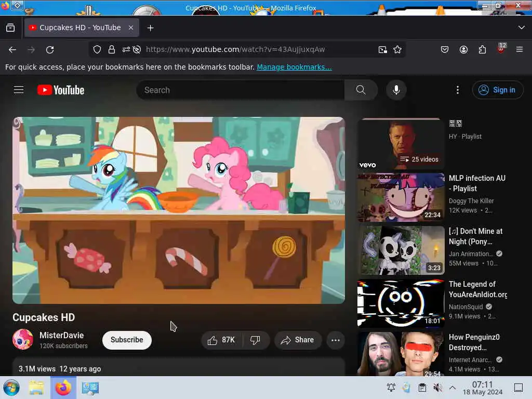Viewport: 532px width, 399px height.
Task: Go to YouTube home via logo
Action: click(x=61, y=90)
